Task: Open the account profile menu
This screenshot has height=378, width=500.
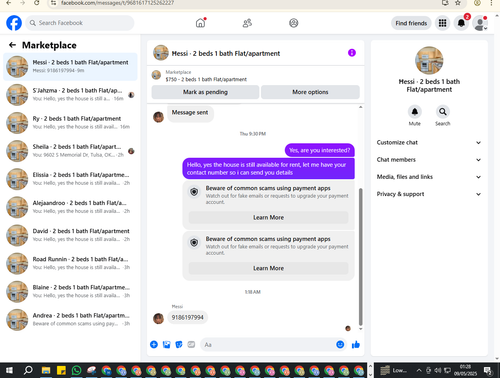Action: click(x=480, y=23)
